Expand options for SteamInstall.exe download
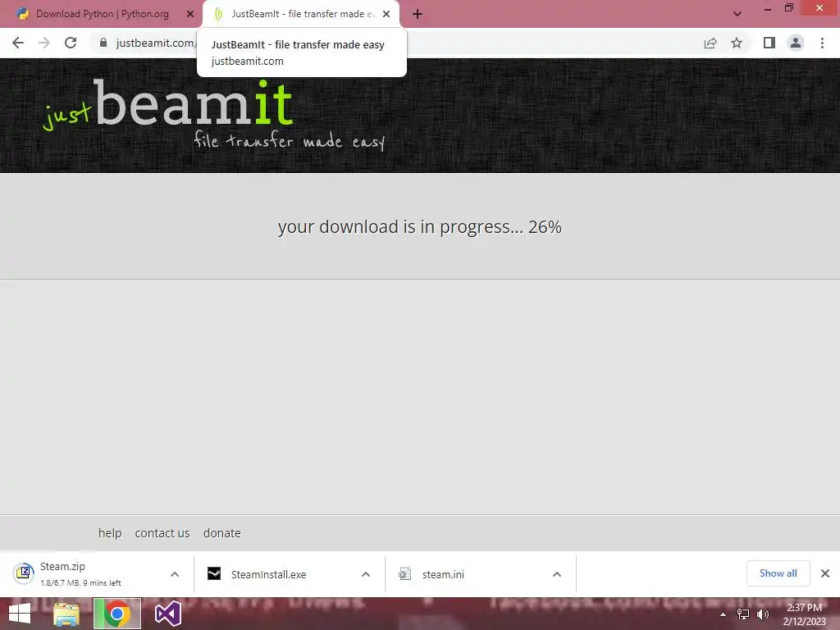 tap(366, 574)
